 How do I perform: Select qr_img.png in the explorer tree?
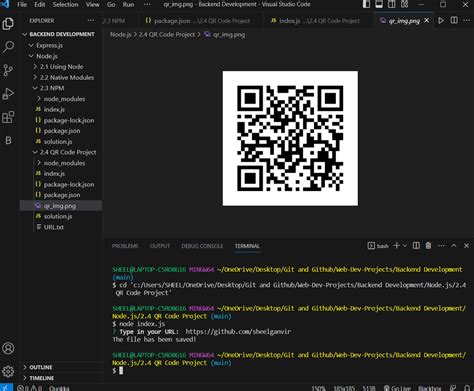point(62,205)
